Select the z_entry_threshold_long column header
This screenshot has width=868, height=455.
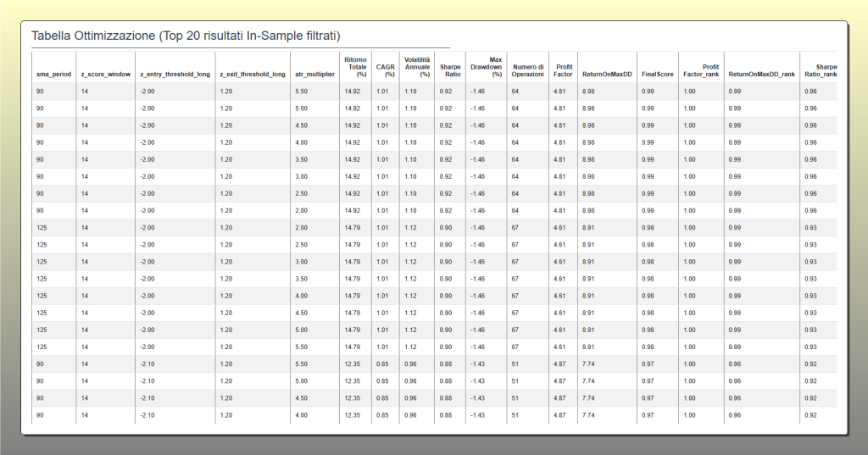point(174,75)
